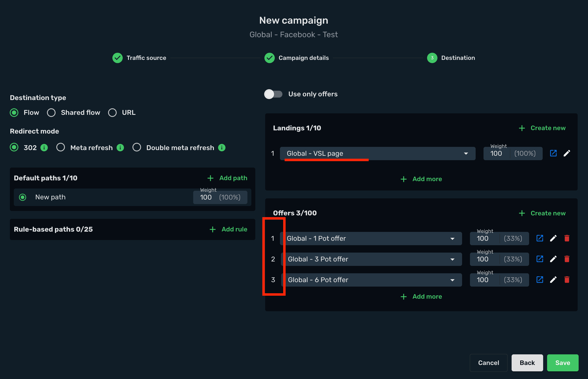Click Save to create the campaign

[563, 363]
